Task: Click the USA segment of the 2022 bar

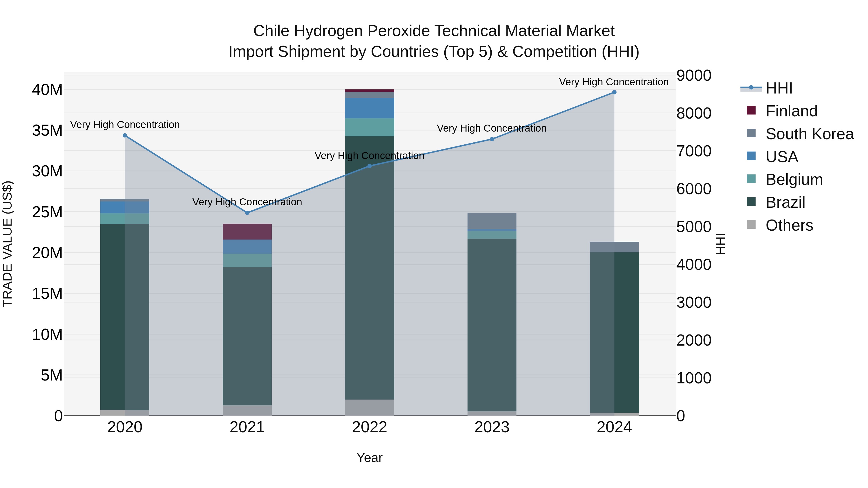Action: click(369, 108)
